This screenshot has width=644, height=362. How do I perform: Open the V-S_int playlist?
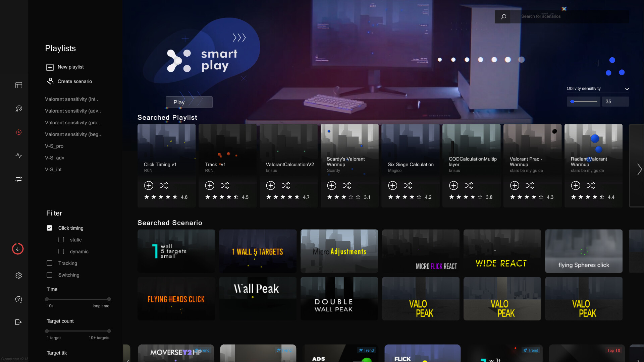[53, 169]
